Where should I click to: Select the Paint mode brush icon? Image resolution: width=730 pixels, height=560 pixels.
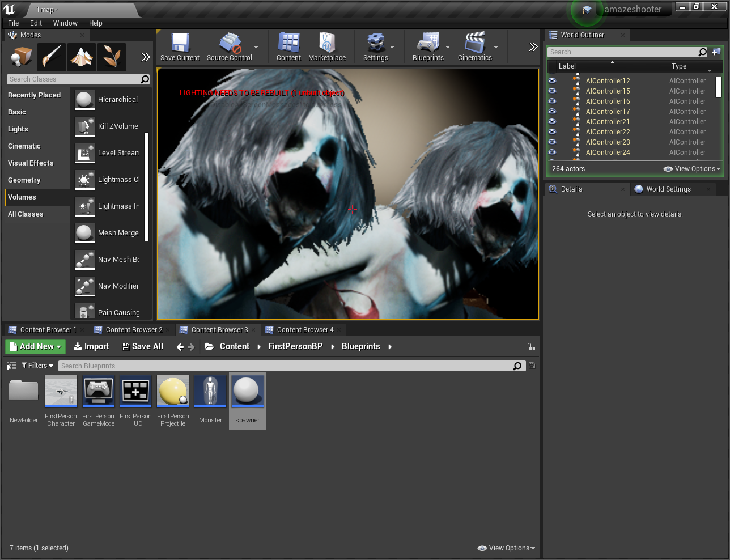click(x=52, y=57)
